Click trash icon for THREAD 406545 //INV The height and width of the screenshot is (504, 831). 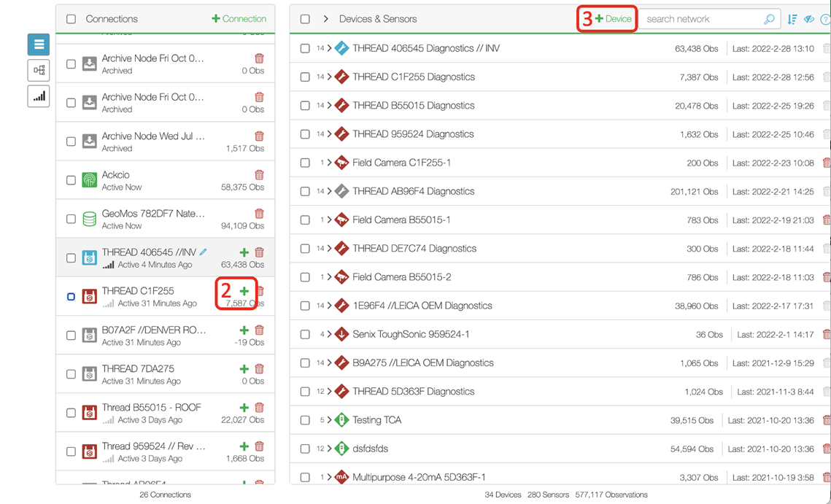(259, 252)
